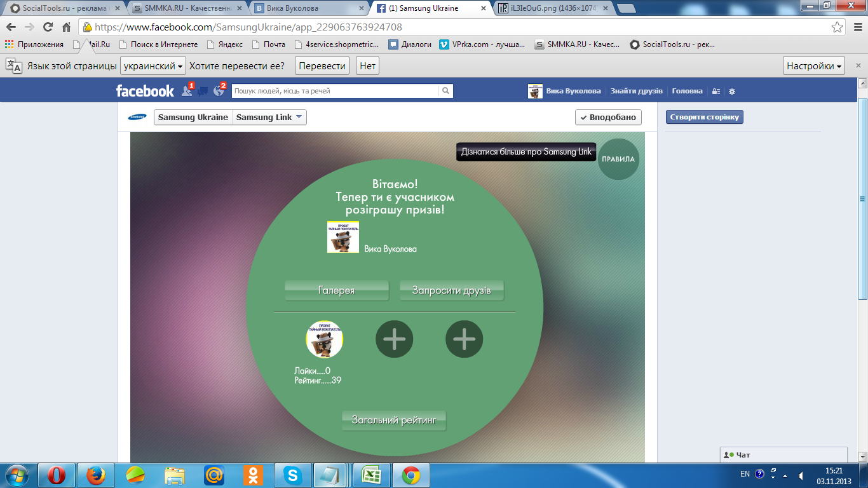Screen dimensions: 868x488
Task: Click the browser address bar URL
Action: (x=248, y=27)
